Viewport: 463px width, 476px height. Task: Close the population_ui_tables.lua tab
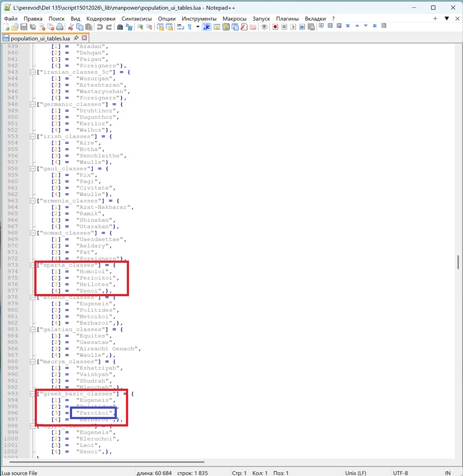[x=84, y=38]
